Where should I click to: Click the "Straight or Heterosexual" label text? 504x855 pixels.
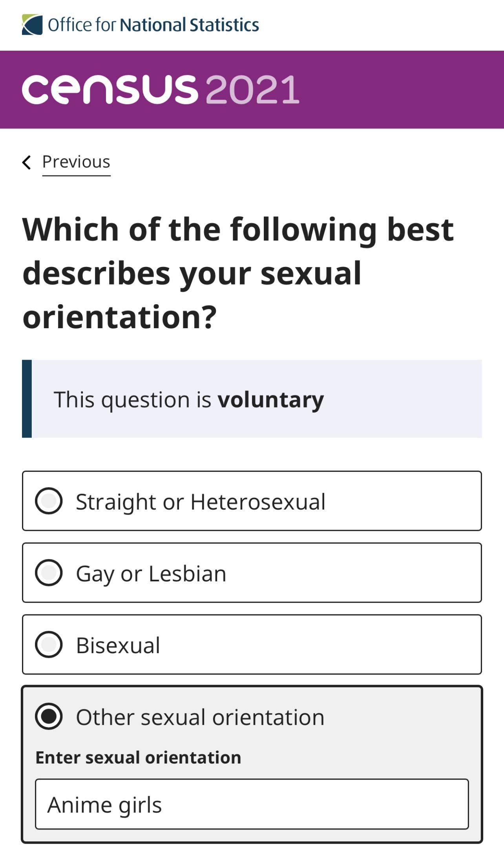click(201, 502)
